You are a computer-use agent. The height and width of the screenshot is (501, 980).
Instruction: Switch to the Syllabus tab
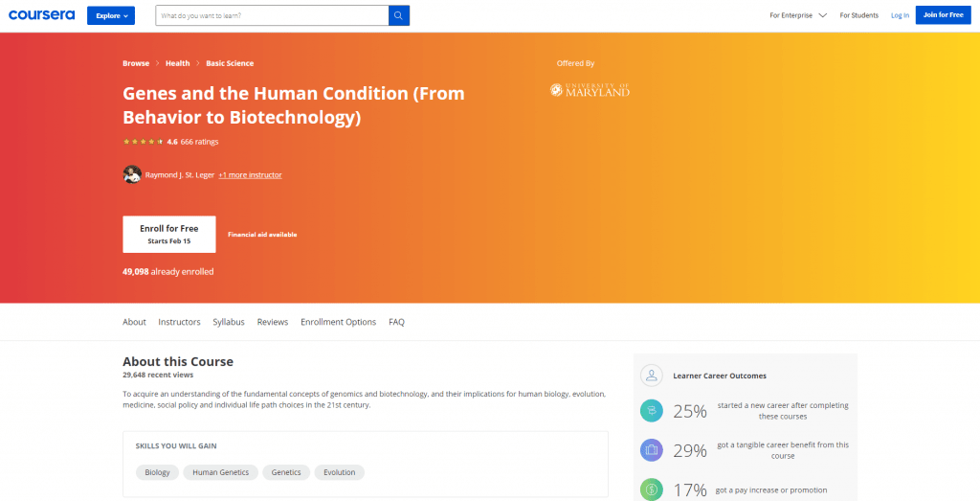[x=228, y=322]
